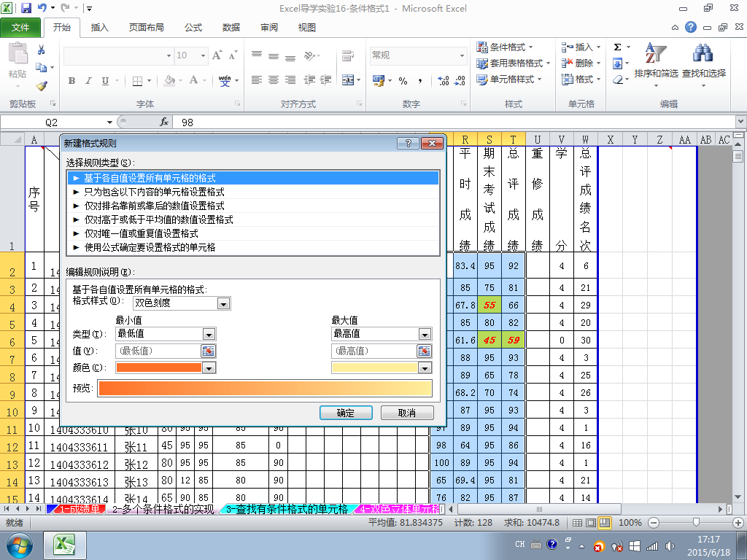
Task: Open the Conditional Formatting 条件格式 dropdown
Action: pos(505,47)
